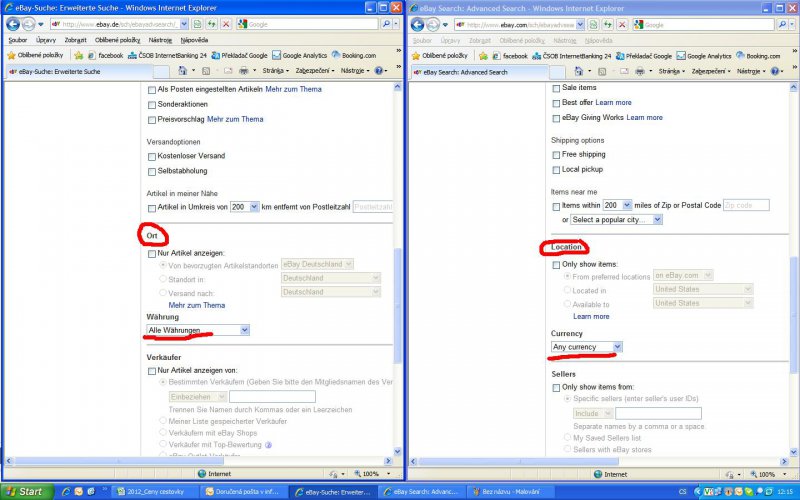Viewport: 800px width, 500px height.
Task: Click Stop (red X) icon in right window
Action: click(x=621, y=24)
